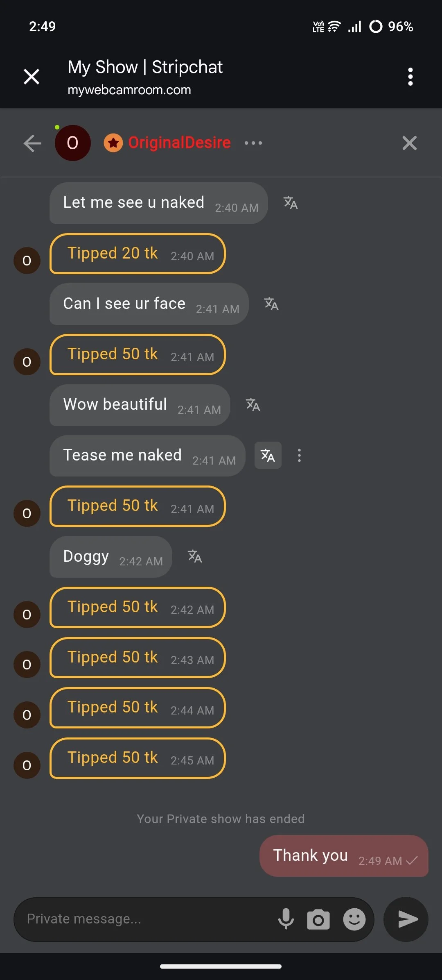Translate the "Wow beautiful" message
Screen dimensions: 442x980
tap(253, 405)
